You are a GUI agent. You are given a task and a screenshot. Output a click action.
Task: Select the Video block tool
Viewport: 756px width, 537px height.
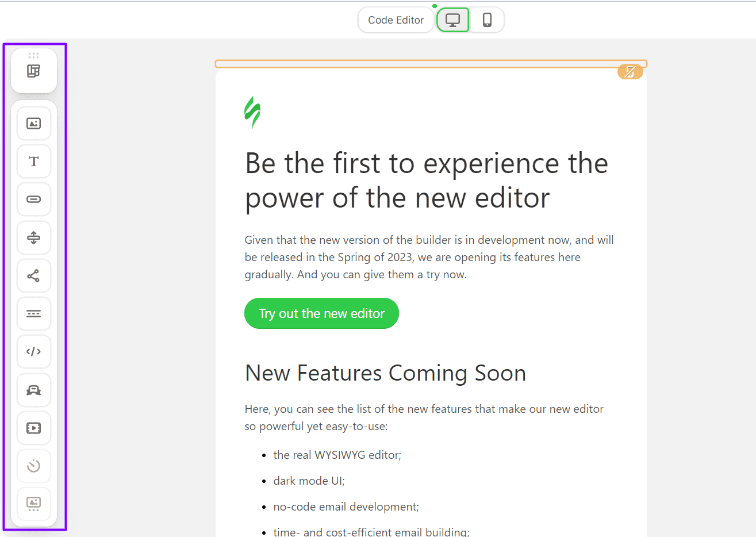[34, 428]
